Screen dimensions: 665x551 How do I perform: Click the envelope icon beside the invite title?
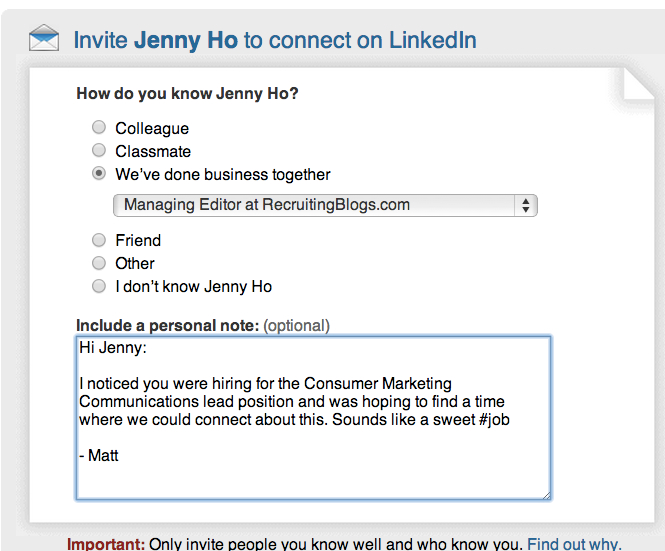click(x=43, y=40)
